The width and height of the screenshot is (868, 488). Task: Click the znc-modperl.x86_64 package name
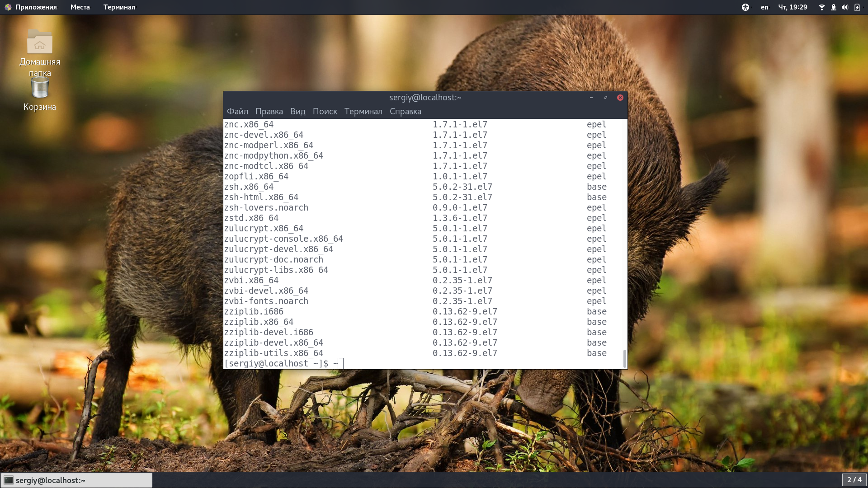click(x=269, y=145)
